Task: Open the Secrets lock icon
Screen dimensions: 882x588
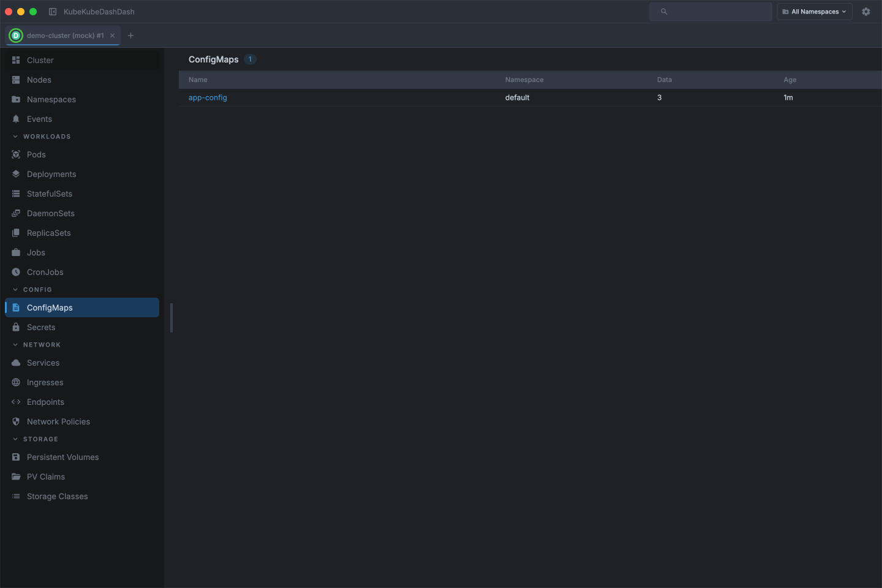Action: pos(16,327)
